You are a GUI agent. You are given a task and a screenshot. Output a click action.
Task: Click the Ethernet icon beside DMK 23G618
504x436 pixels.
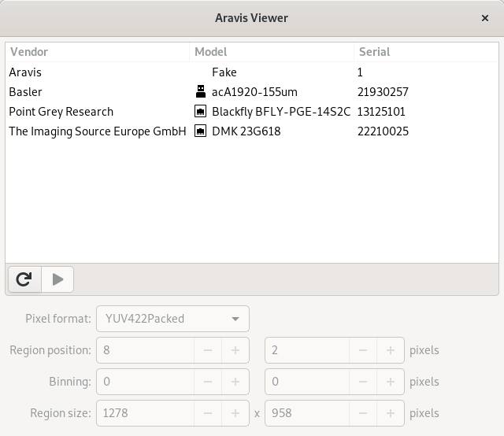click(x=201, y=131)
